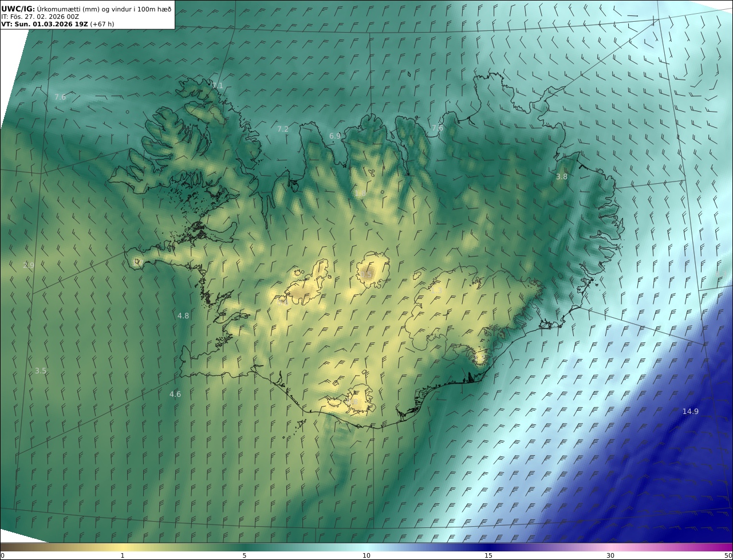Click the 2.9 value on the map

click(29, 265)
